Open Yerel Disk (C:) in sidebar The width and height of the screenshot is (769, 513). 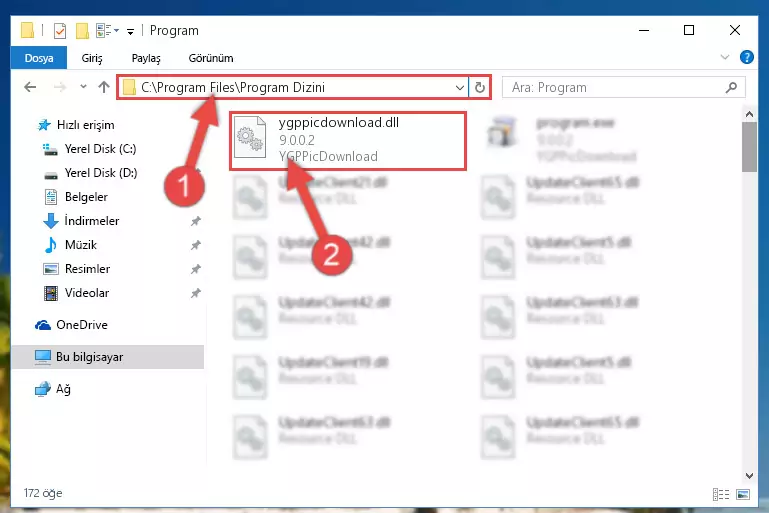tap(89, 149)
